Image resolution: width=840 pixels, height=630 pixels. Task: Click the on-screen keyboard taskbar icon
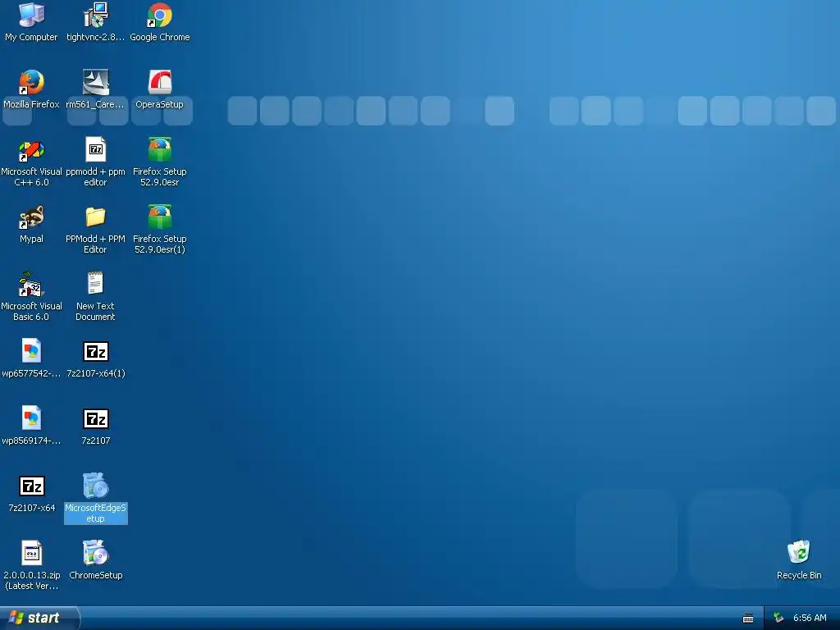[x=748, y=619]
